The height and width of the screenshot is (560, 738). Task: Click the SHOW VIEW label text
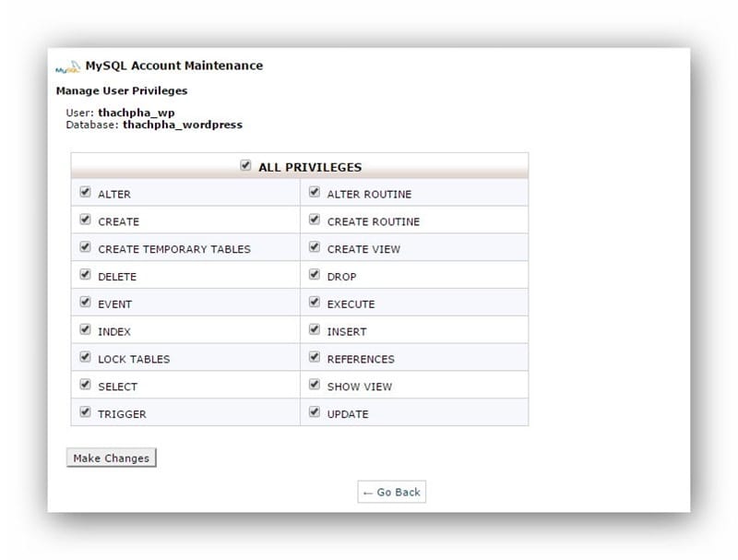(360, 387)
